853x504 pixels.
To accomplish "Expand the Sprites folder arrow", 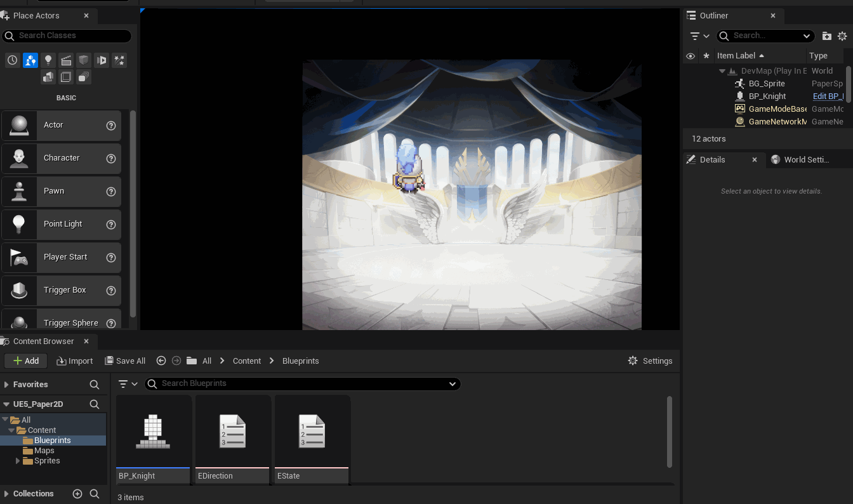I will coord(18,461).
